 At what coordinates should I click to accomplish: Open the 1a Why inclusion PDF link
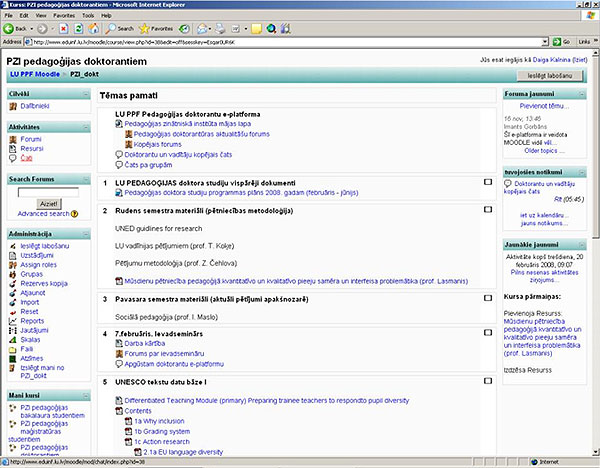[x=159, y=421]
